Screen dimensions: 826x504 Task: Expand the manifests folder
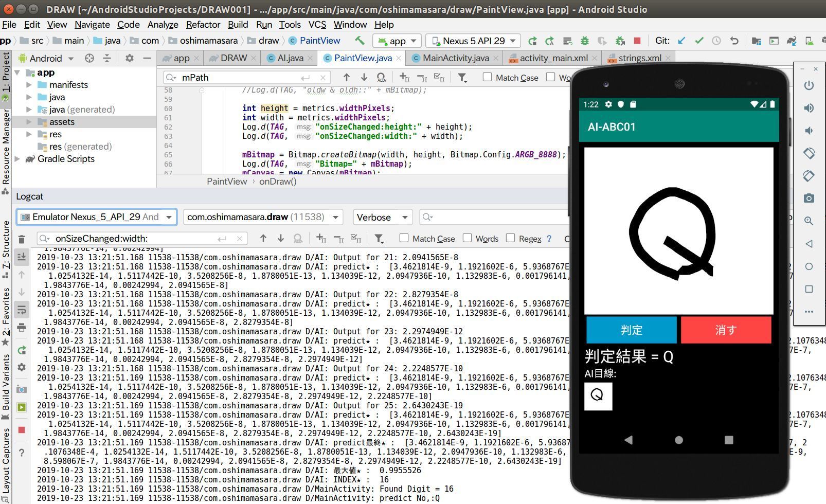pyautogui.click(x=29, y=85)
